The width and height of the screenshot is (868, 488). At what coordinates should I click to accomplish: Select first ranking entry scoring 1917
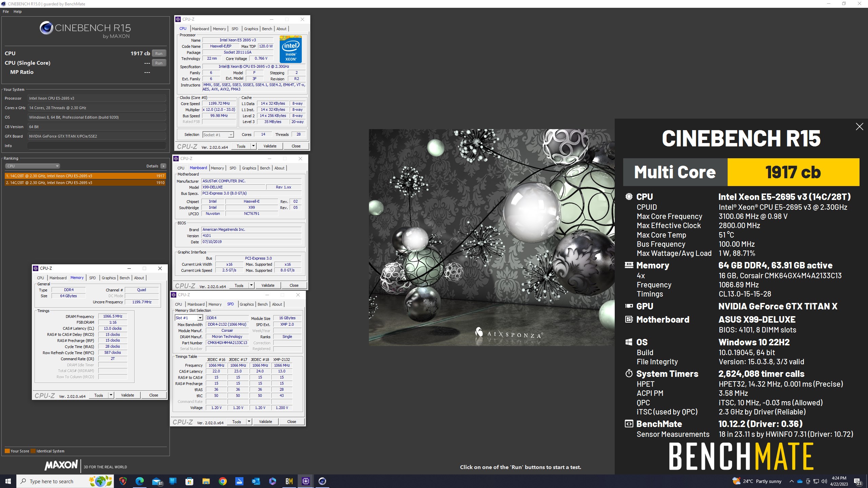point(85,176)
